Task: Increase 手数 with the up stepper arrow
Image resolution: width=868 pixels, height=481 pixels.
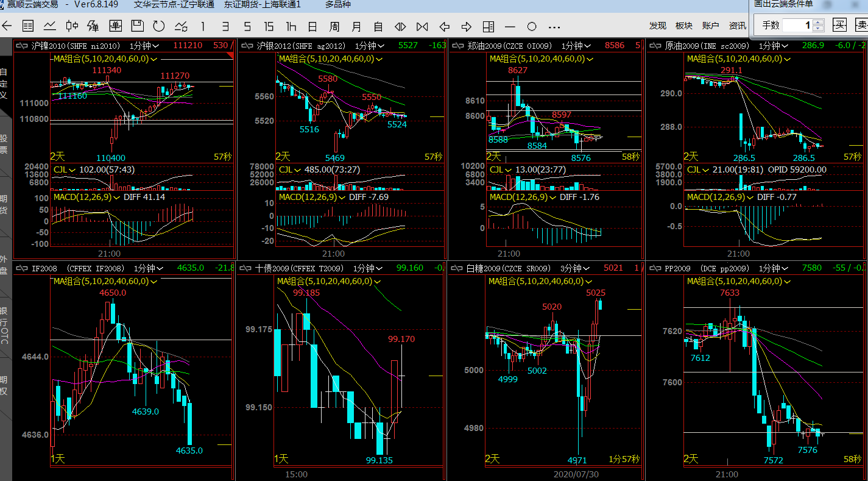Action: pos(818,22)
